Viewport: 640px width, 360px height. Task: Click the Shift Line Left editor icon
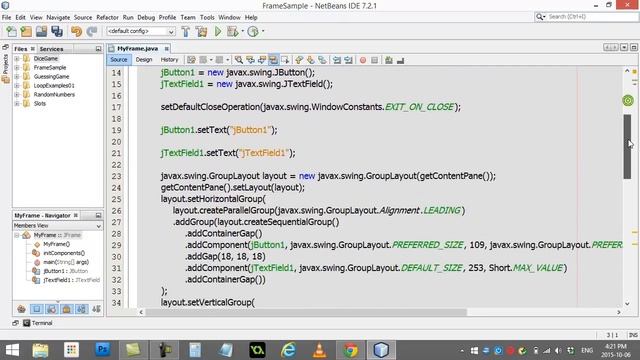point(337,60)
